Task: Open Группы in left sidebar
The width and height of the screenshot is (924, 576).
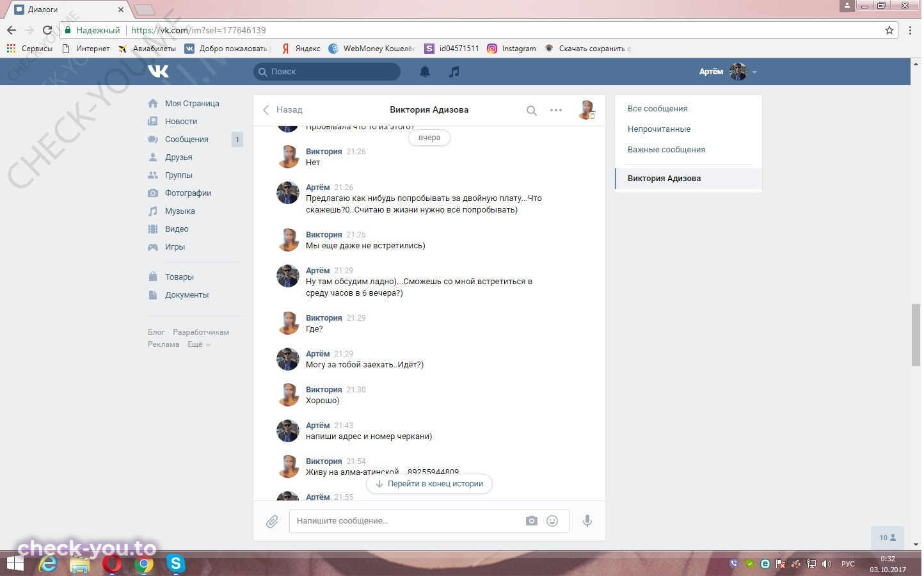Action: tap(179, 175)
